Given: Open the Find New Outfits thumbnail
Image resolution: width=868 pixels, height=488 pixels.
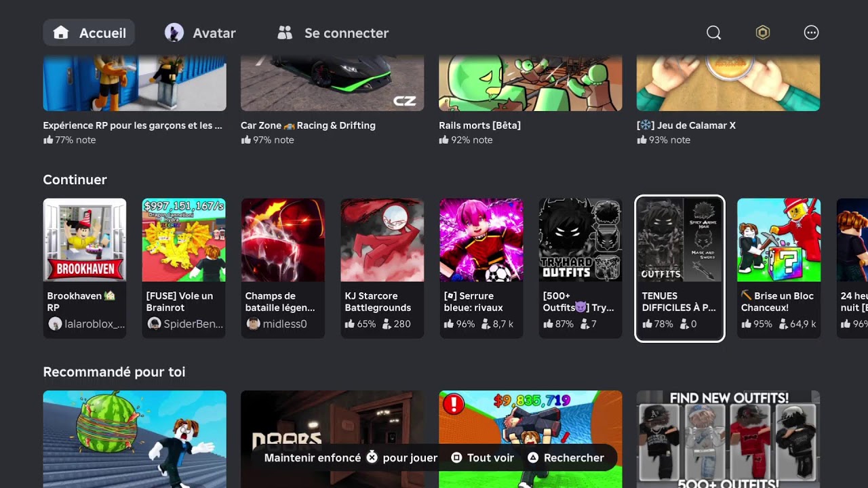Looking at the screenshot, I should pyautogui.click(x=728, y=439).
